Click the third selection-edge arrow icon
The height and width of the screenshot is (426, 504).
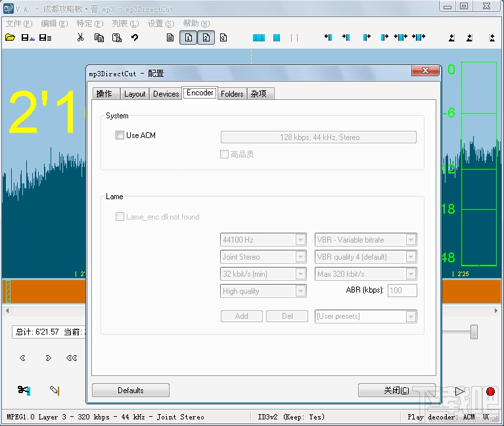click(367, 37)
